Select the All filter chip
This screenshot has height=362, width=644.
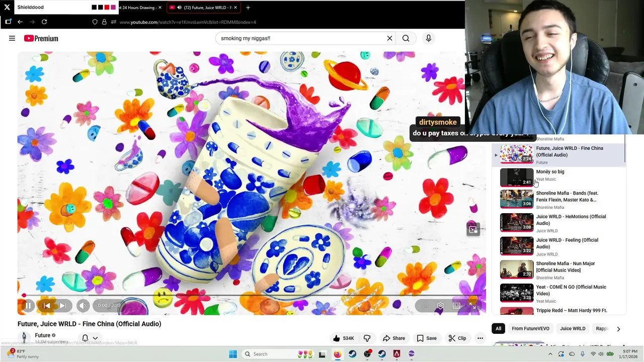498,328
